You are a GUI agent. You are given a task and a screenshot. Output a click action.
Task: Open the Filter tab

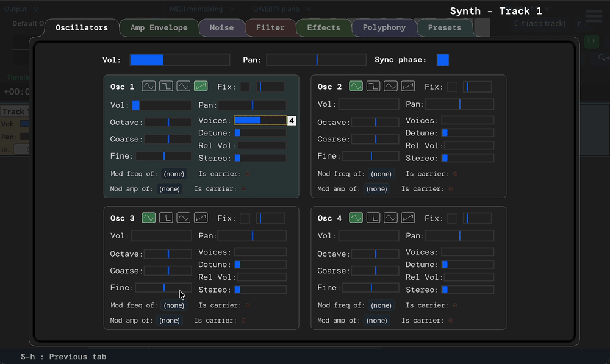270,27
